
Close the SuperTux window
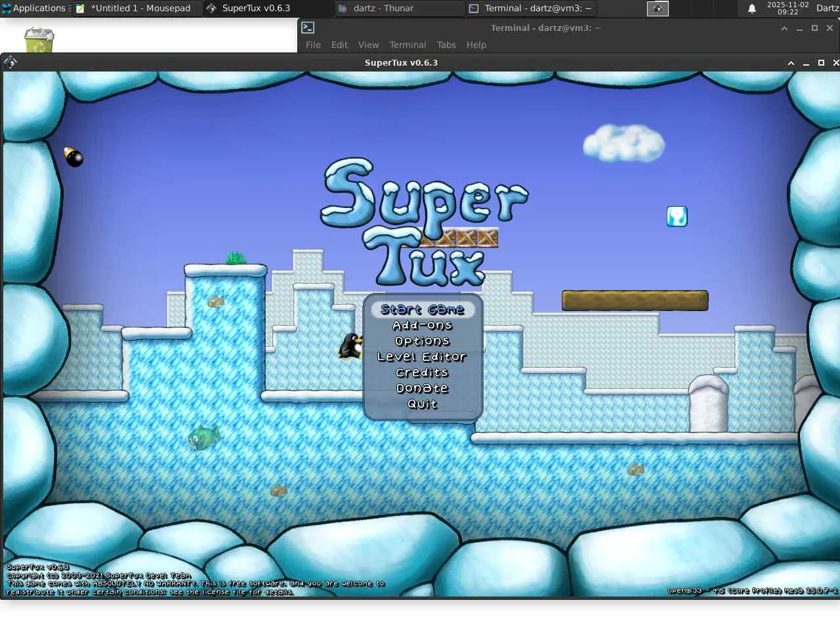(x=835, y=63)
